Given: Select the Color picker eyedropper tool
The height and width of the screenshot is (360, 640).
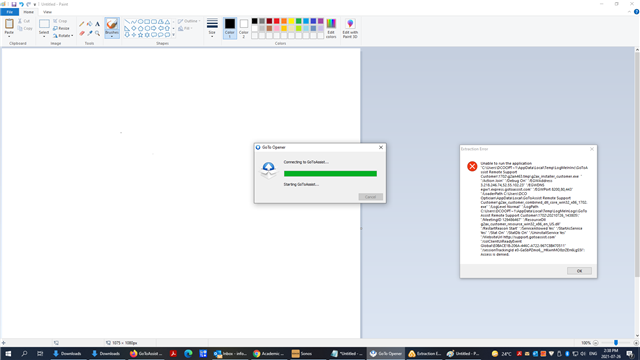Looking at the screenshot, I should point(89,33).
